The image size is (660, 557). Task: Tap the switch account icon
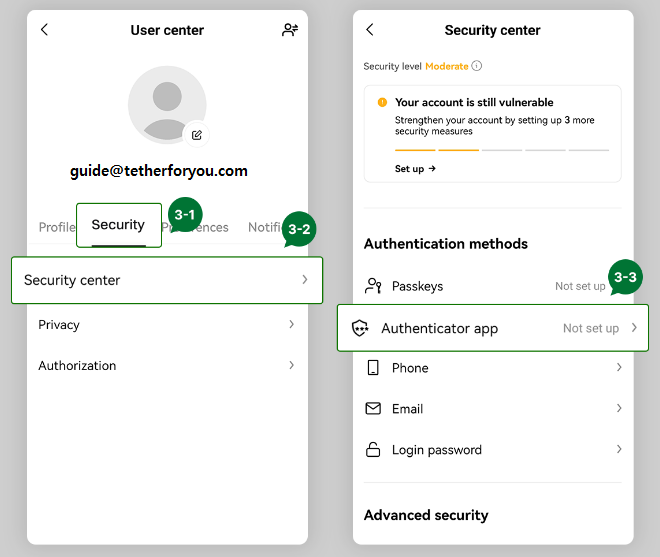point(290,30)
